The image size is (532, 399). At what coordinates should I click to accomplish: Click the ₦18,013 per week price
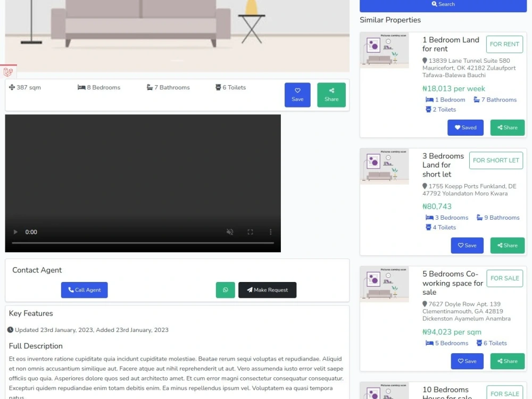[454, 89]
